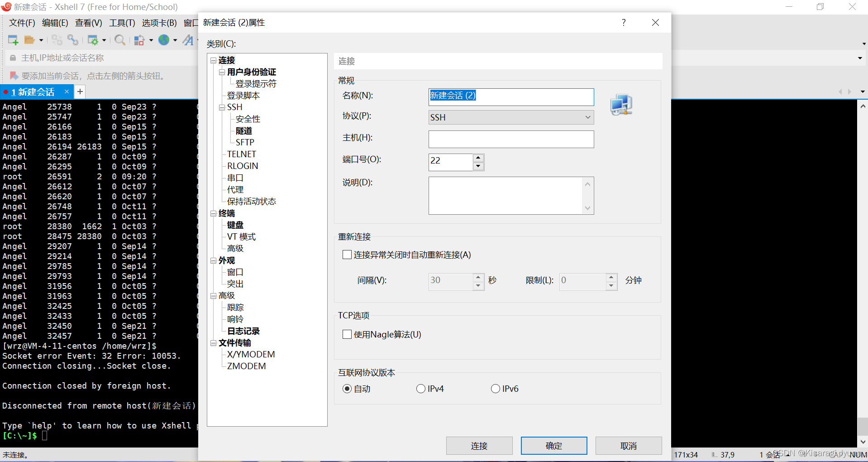Click the New Session toolbar icon

13,40
